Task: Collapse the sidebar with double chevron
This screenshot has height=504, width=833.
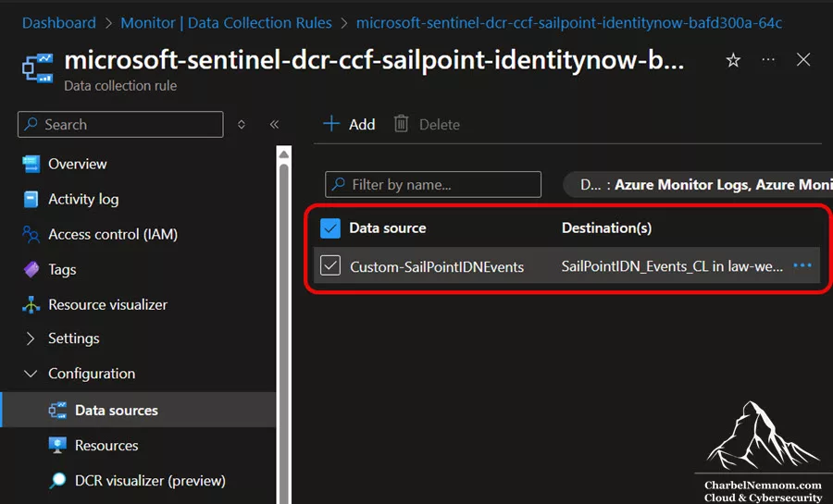Action: tap(274, 124)
